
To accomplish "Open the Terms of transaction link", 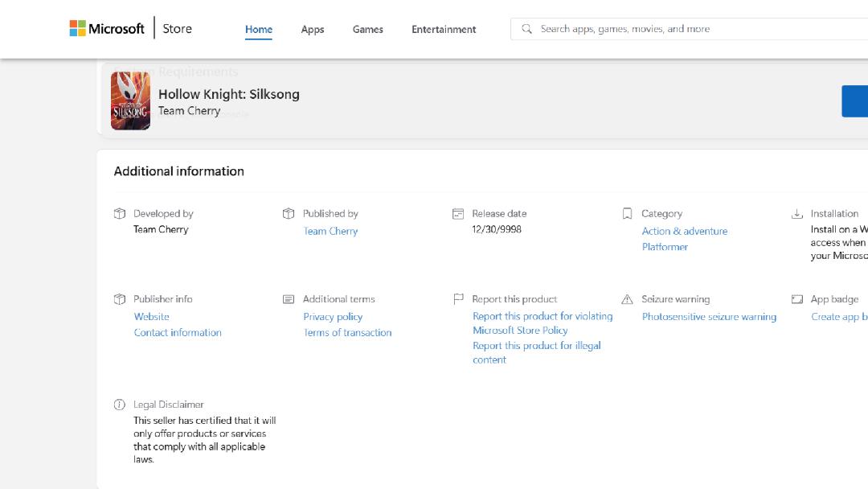I will pos(347,332).
